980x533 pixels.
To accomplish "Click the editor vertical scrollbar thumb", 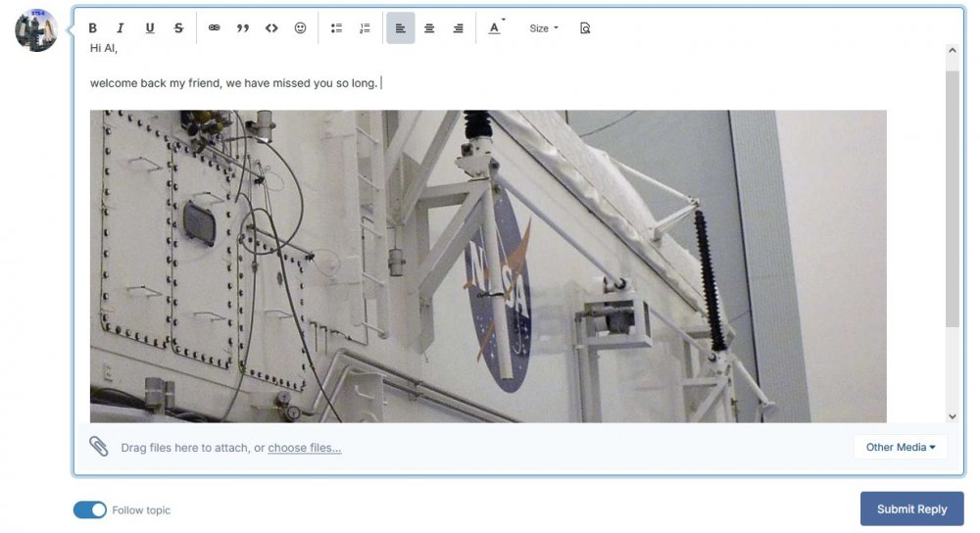I will (x=952, y=199).
